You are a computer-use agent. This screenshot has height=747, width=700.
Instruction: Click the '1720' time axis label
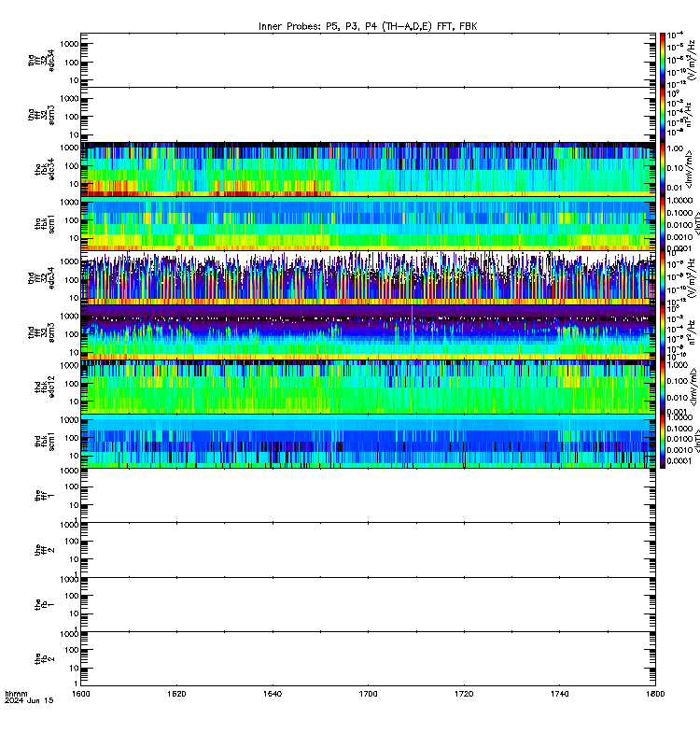point(464,694)
